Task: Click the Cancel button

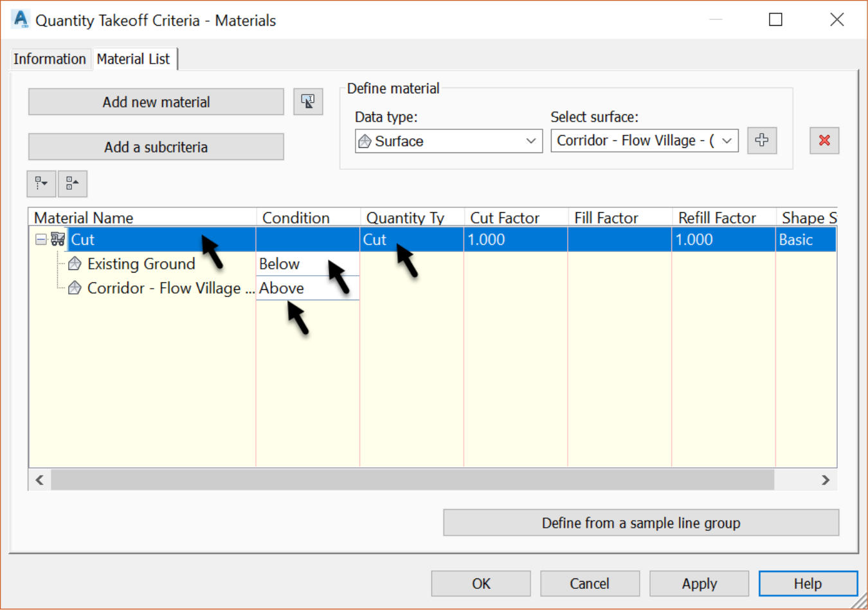Action: [590, 583]
